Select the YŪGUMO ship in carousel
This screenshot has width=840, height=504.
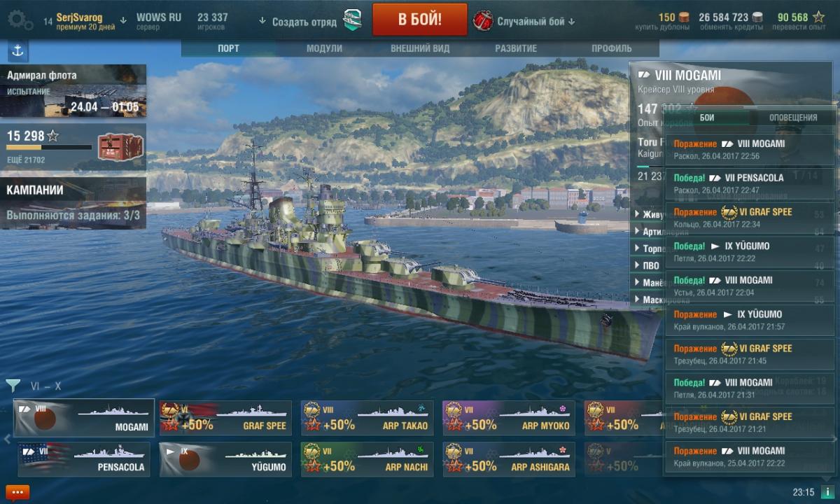225,459
